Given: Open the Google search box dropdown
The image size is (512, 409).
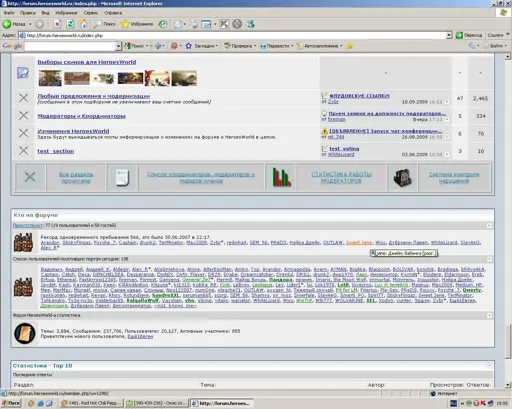Looking at the screenshot, I should pos(118,46).
